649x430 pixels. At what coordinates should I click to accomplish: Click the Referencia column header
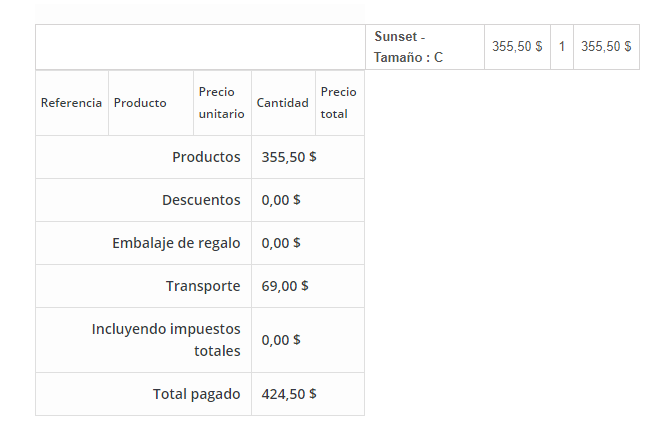point(71,103)
